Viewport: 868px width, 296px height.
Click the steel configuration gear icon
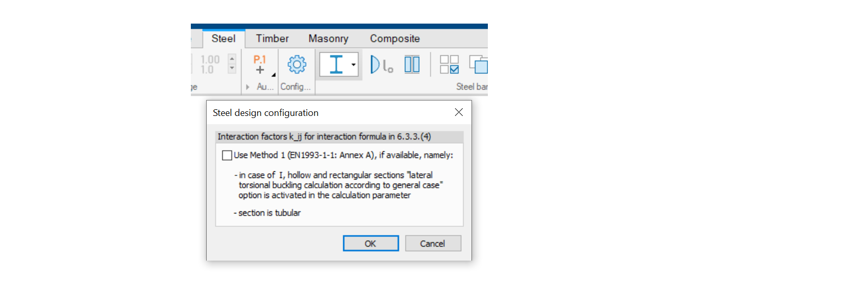point(297,65)
